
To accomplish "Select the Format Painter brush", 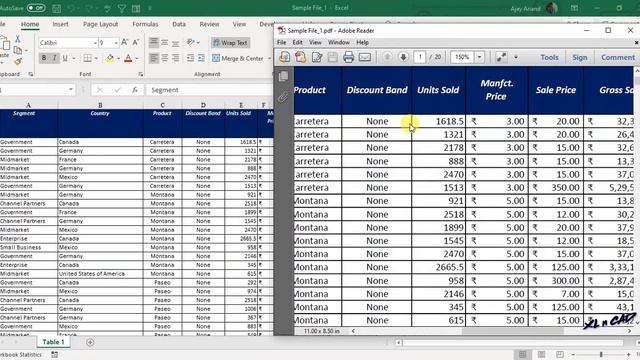I will coord(18,62).
